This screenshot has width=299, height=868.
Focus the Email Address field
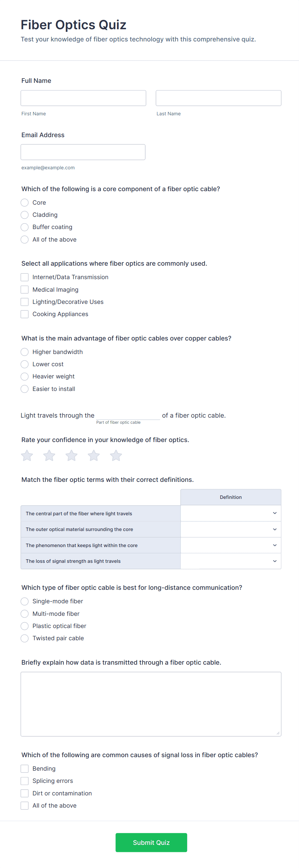(x=83, y=152)
